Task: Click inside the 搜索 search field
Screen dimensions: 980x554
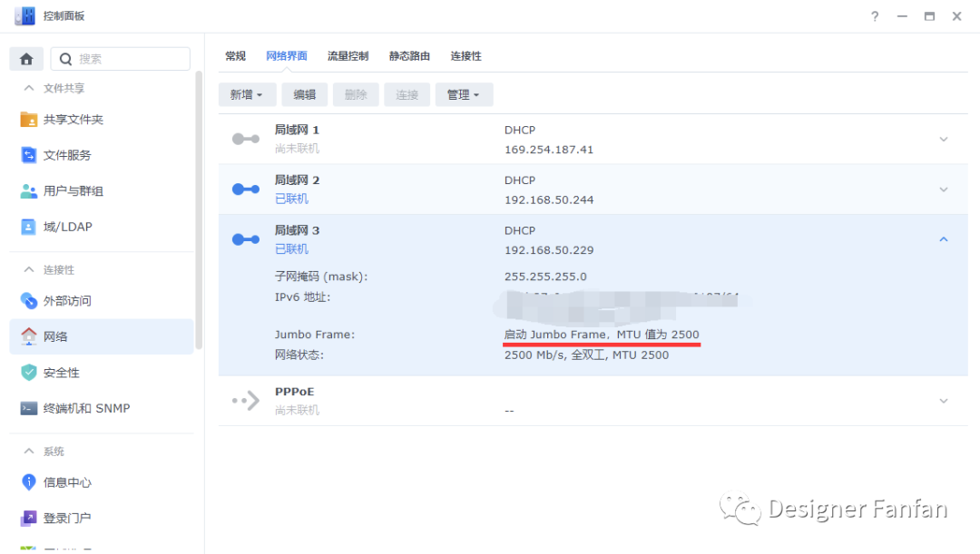Action: [x=121, y=58]
